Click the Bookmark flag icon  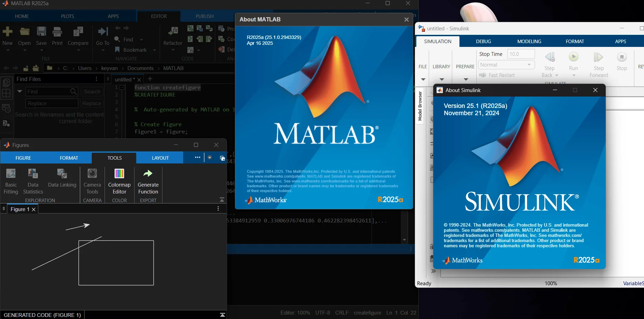click(x=117, y=50)
